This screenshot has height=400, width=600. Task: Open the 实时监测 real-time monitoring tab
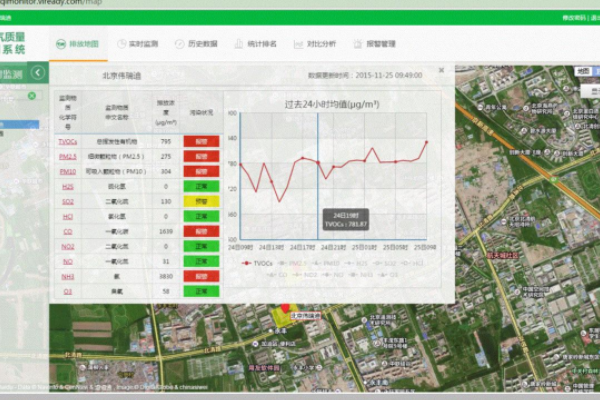point(137,44)
